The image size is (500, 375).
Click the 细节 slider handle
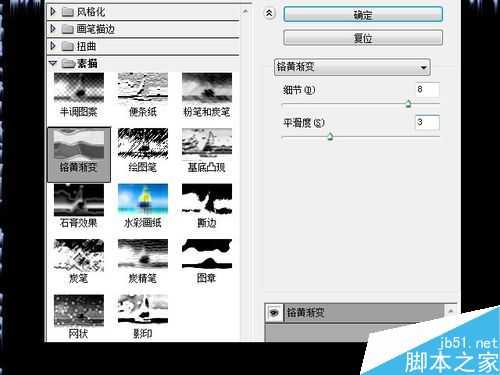point(408,104)
